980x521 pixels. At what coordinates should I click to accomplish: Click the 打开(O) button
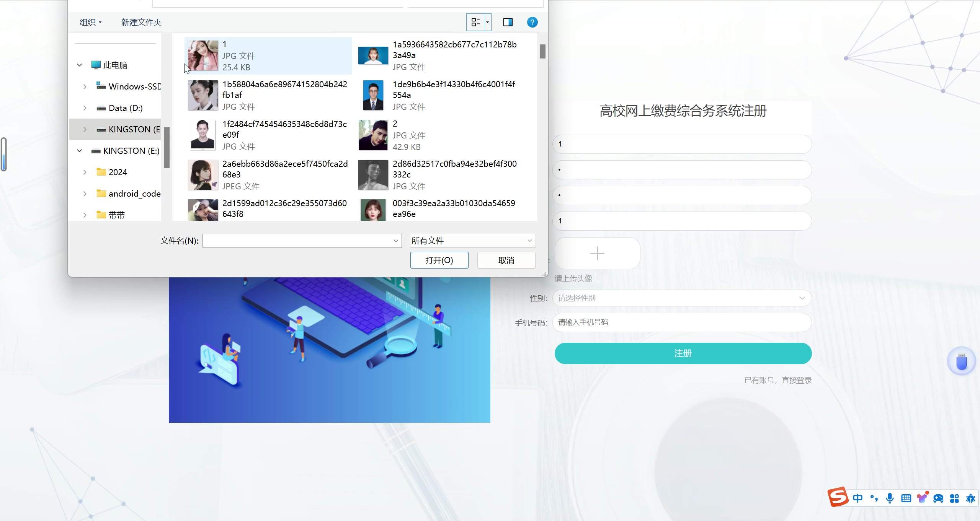tap(439, 260)
